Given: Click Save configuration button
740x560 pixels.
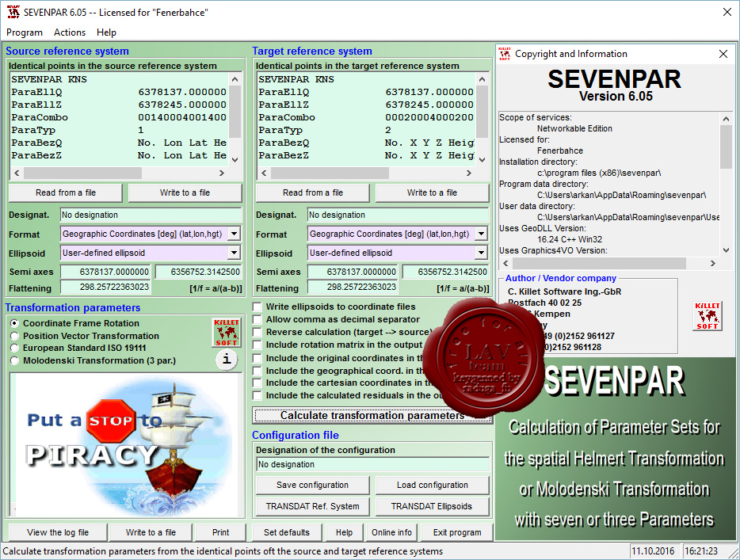Looking at the screenshot, I should (x=312, y=485).
